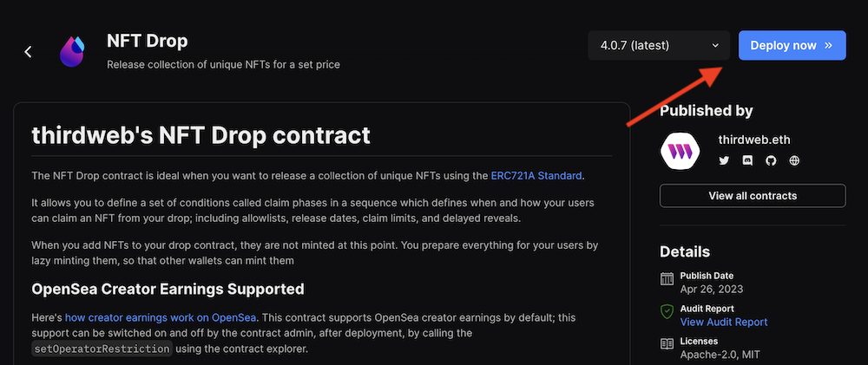
Task: Click the NFT Drop droplet logo
Action: pos(72,52)
